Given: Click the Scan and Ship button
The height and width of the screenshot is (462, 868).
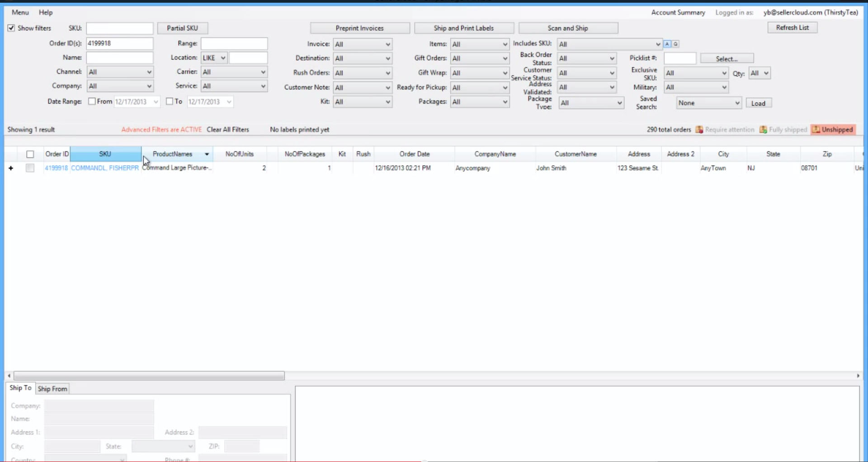Looking at the screenshot, I should [568, 28].
